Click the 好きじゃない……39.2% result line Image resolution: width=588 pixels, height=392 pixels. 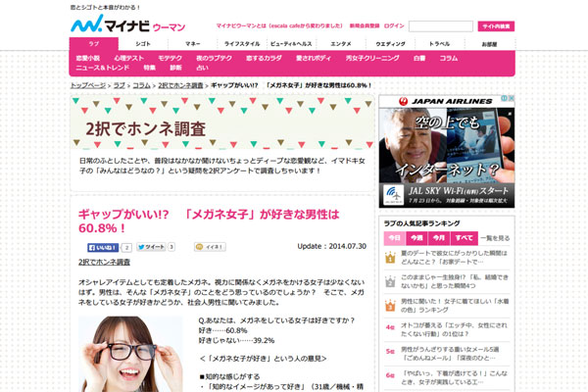point(236,341)
